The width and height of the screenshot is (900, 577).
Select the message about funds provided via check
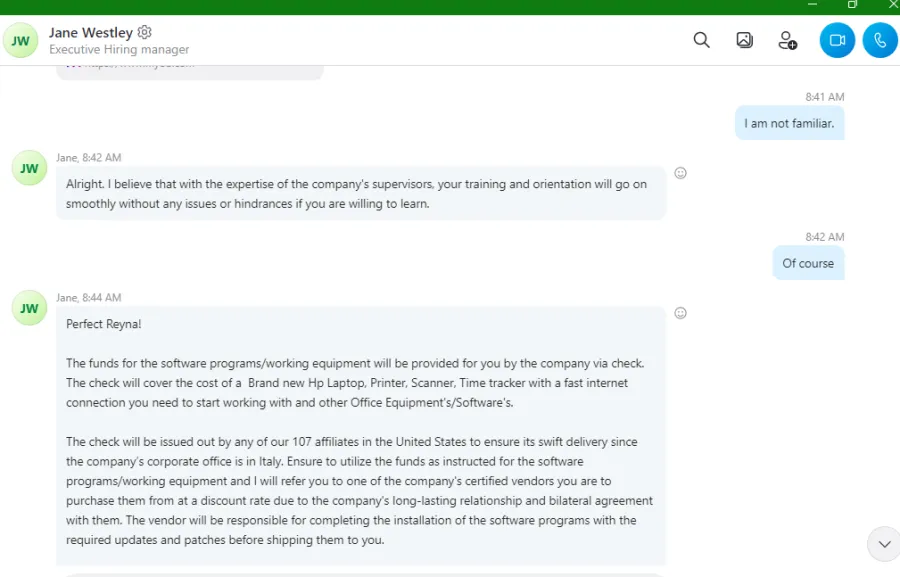click(x=361, y=436)
